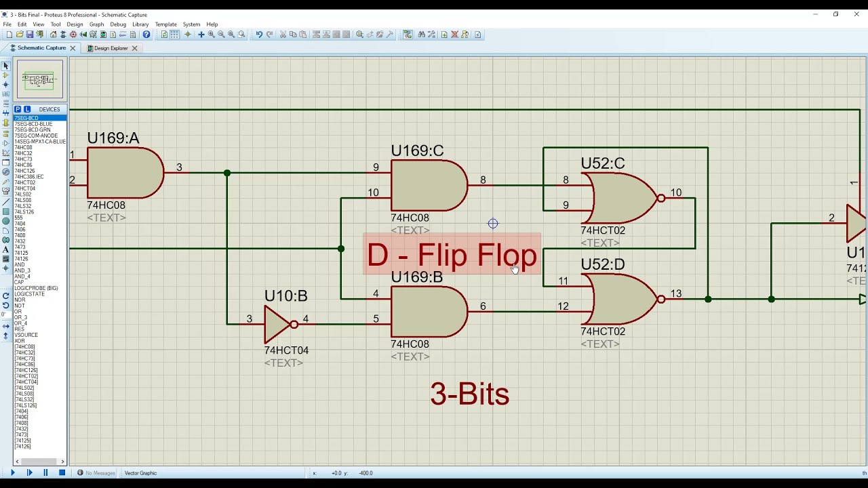
Task: Click the No Messages status indicator
Action: [96, 473]
